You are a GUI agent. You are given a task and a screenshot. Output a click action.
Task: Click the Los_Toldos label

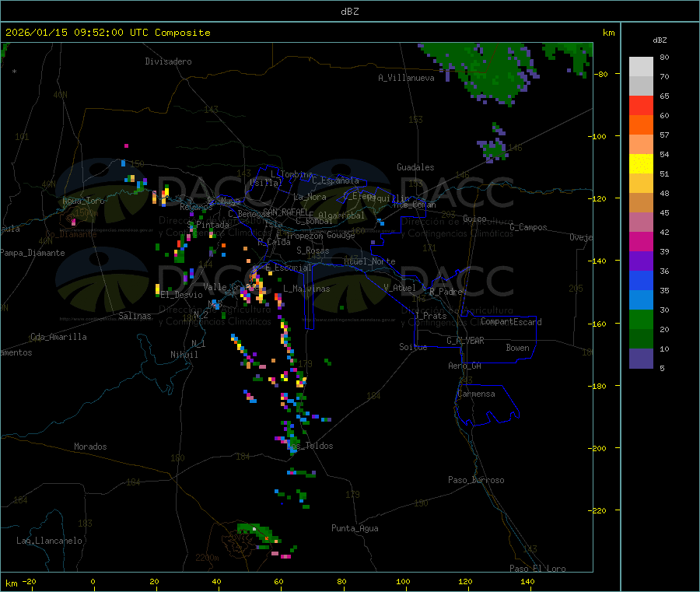click(310, 446)
